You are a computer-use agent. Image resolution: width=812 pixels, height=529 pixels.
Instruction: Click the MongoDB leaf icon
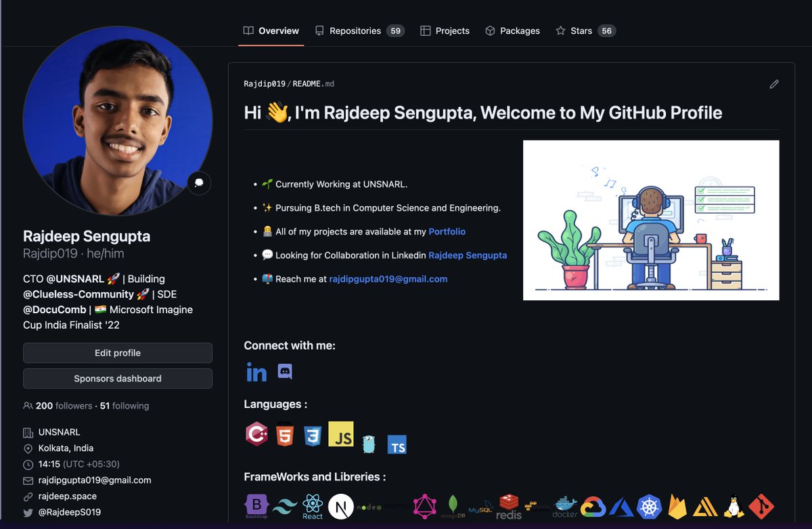(x=453, y=507)
